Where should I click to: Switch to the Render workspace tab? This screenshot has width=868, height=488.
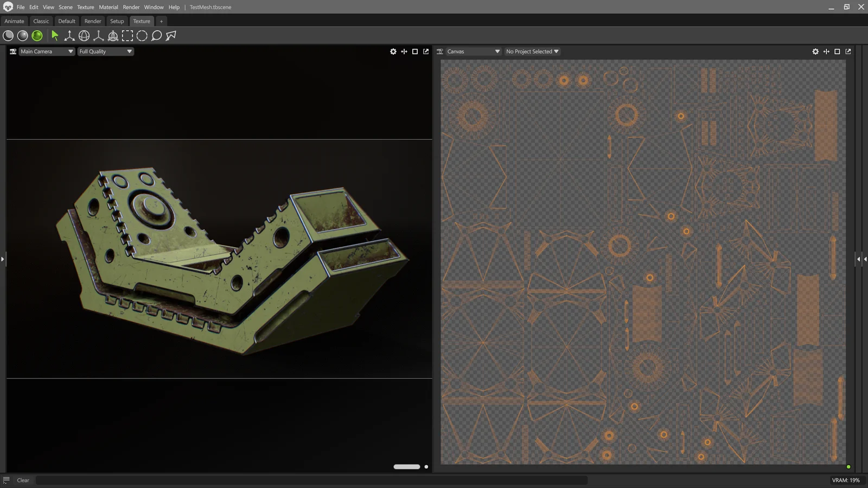click(92, 21)
